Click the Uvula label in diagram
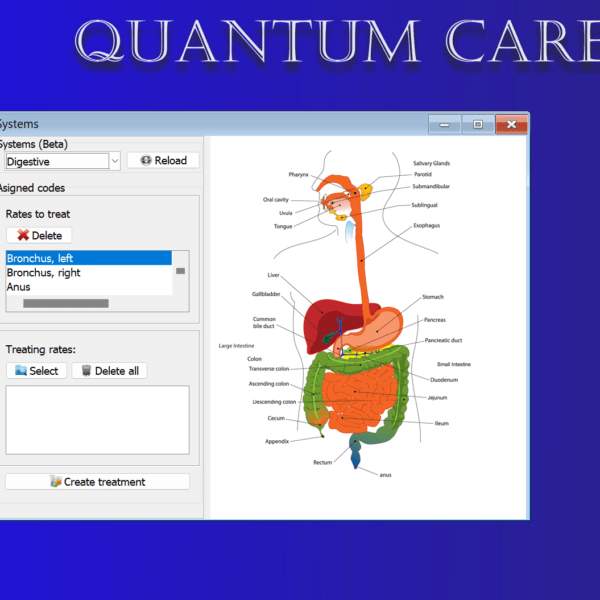The image size is (600, 600). pos(285,213)
